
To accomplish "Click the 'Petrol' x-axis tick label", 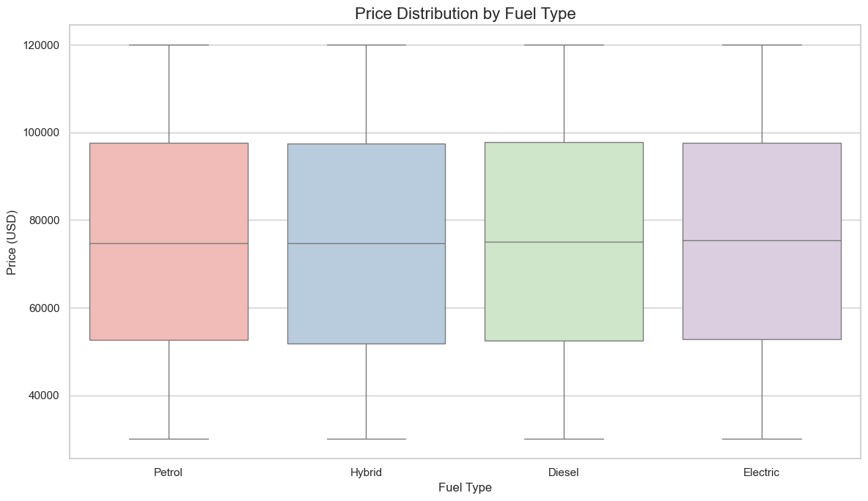I will tap(169, 472).
